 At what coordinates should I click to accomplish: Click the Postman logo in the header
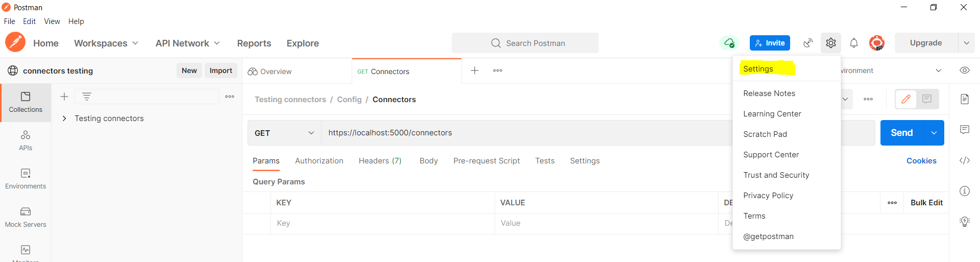pyautogui.click(x=15, y=42)
